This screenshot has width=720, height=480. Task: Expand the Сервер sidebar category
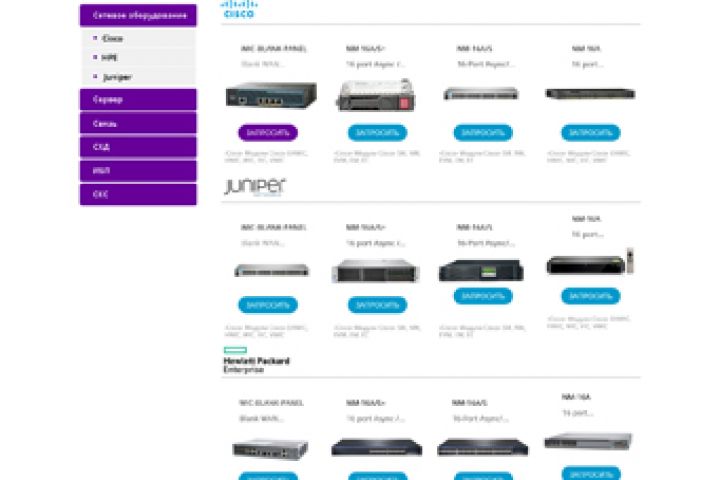138,100
